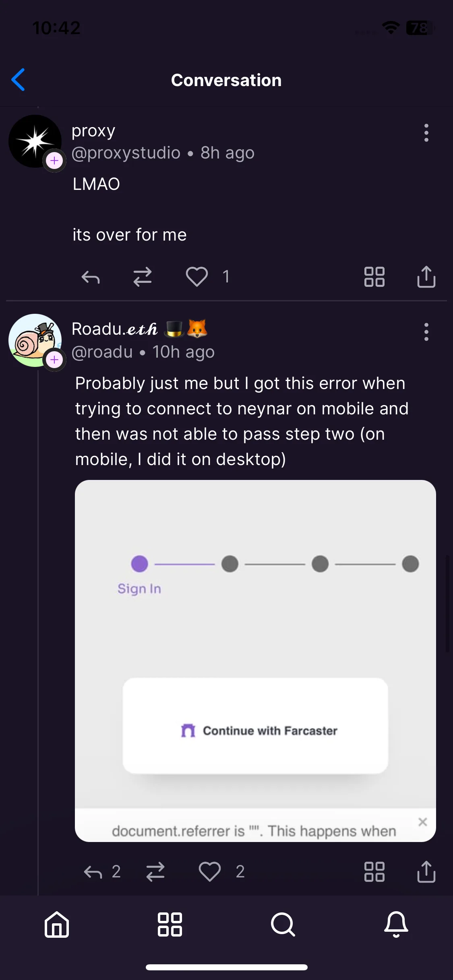Share proxy's post

click(x=426, y=276)
